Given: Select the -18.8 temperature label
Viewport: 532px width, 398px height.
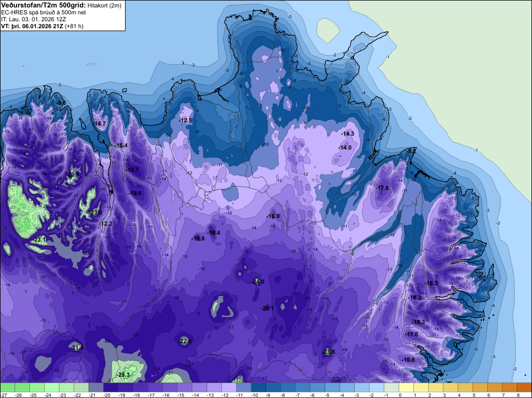Looking at the screenshot, I should 198,238.
